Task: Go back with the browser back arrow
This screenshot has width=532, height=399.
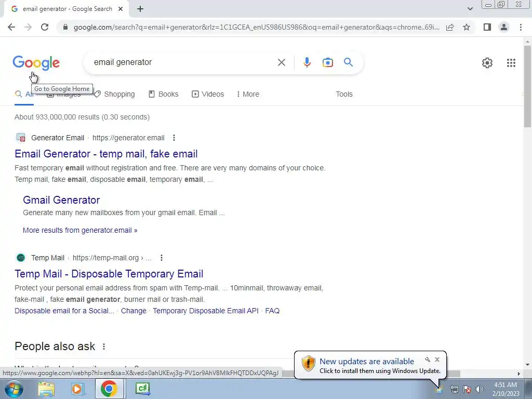Action: pos(11,27)
